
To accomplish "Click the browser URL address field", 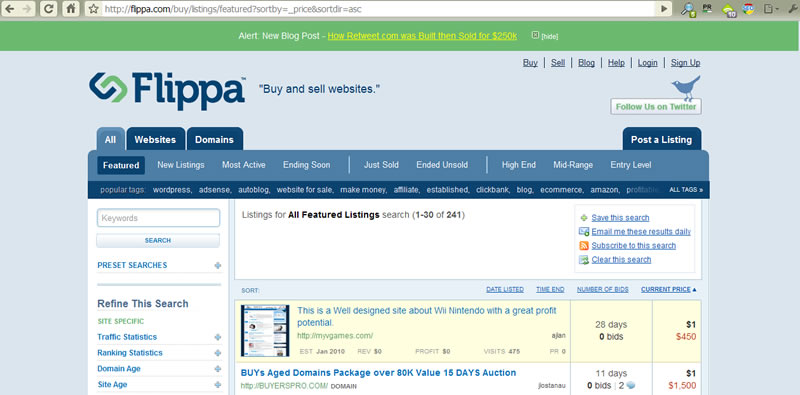I will [x=378, y=9].
